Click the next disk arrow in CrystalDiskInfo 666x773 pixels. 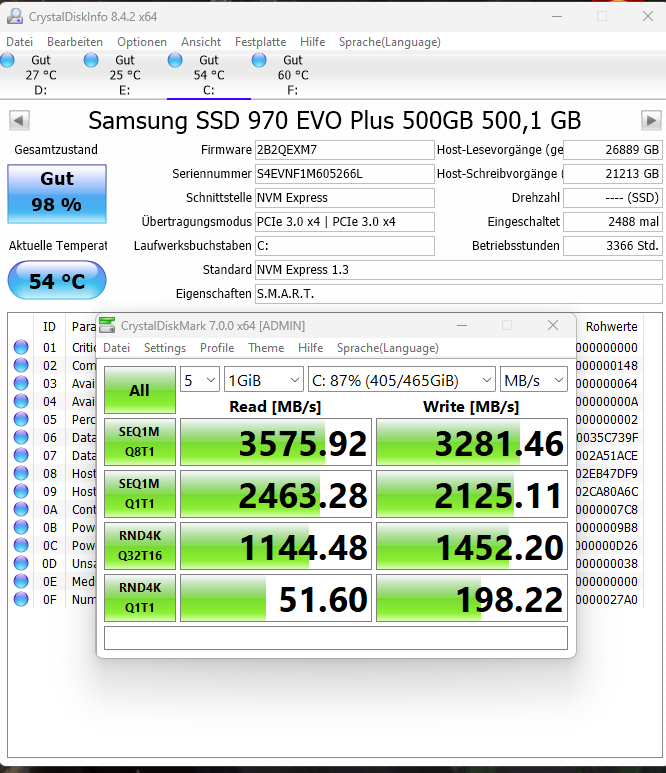coord(651,121)
